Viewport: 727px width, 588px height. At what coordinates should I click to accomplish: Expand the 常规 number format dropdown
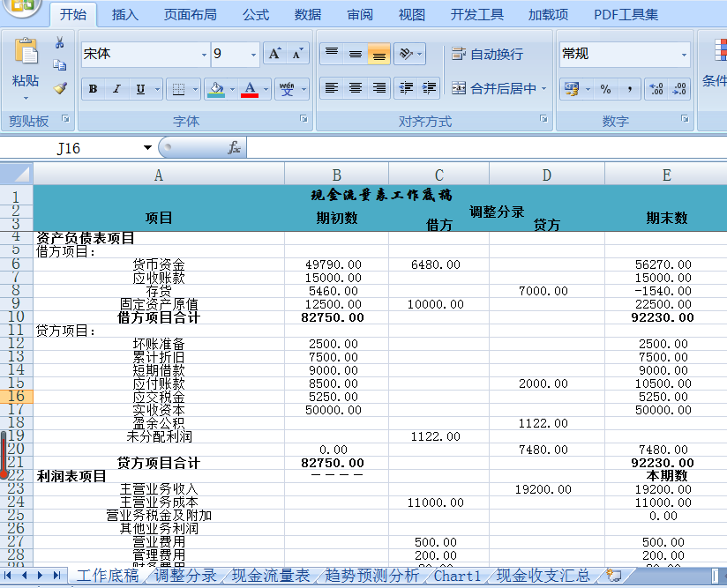(x=684, y=55)
